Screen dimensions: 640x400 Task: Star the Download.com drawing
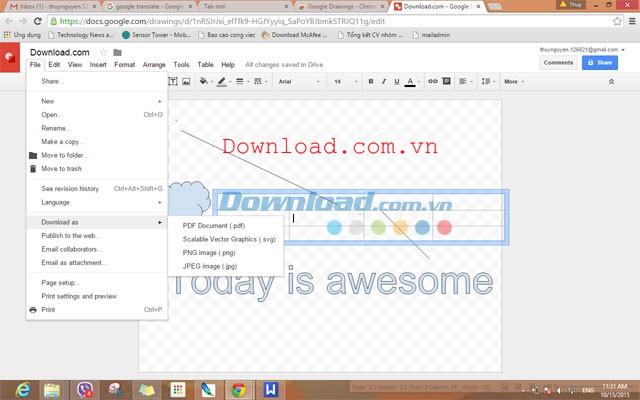click(103, 53)
